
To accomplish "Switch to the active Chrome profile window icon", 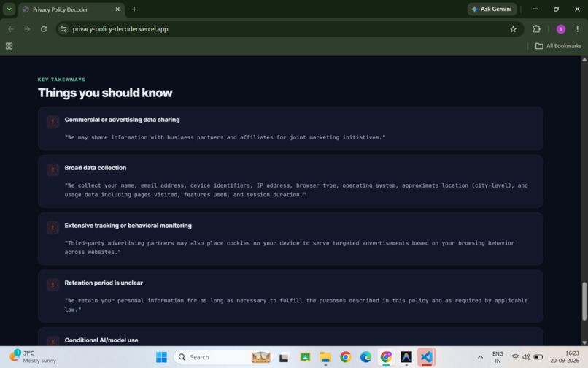I will coord(386,357).
